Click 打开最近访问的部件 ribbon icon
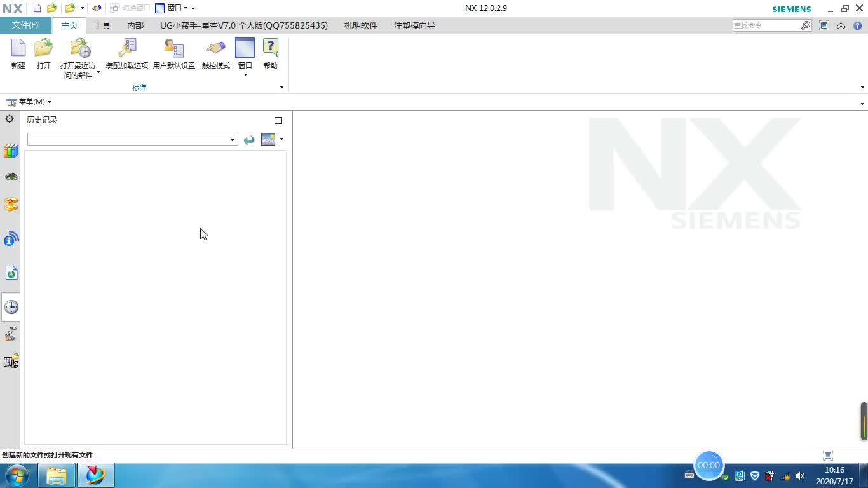 tap(81, 49)
